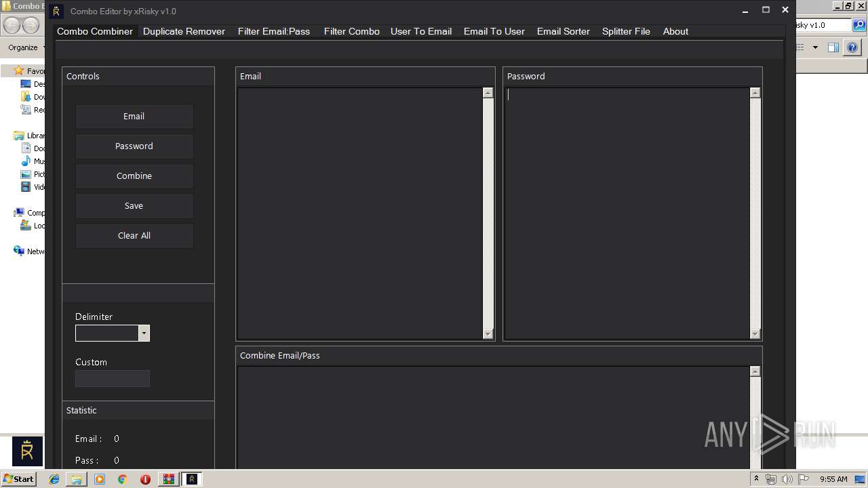
Task: Minimize the Combo Editor window
Action: click(x=746, y=10)
